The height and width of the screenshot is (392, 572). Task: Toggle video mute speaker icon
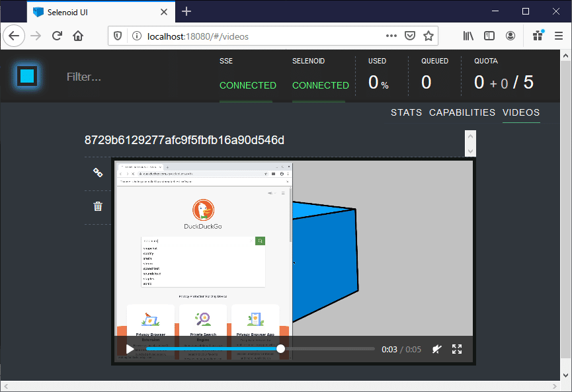pos(436,349)
